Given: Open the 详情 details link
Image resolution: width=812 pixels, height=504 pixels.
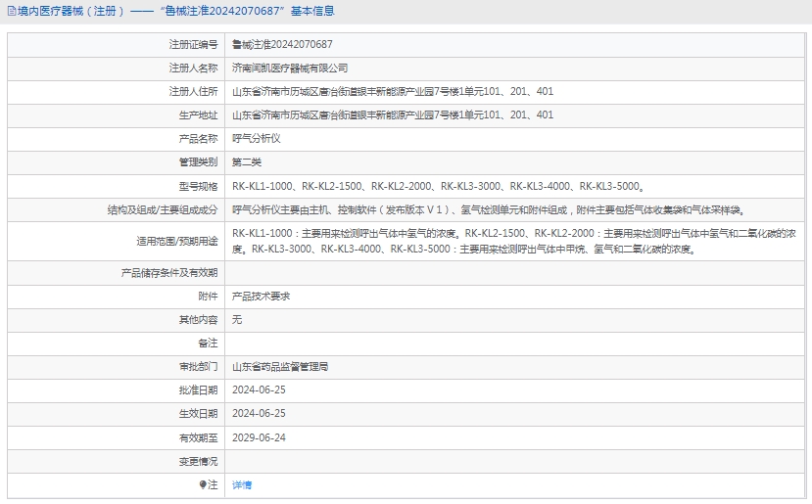Looking at the screenshot, I should [242, 484].
